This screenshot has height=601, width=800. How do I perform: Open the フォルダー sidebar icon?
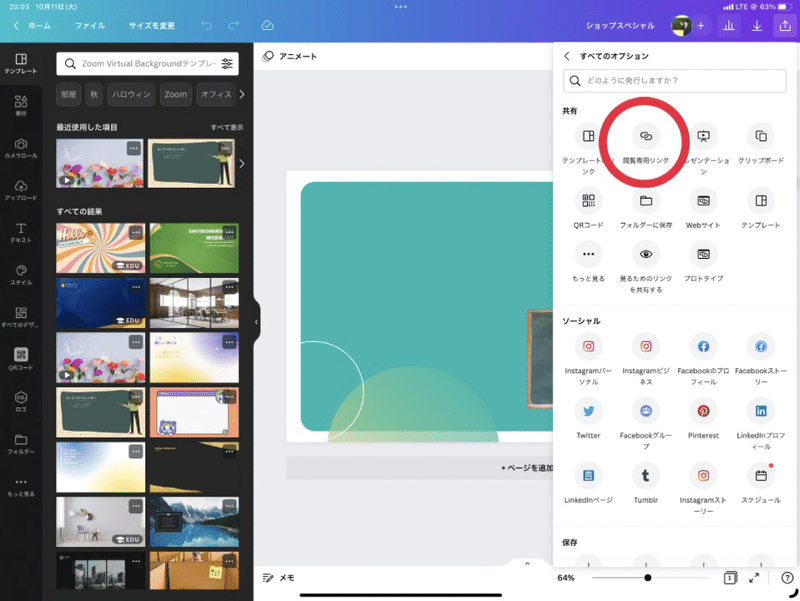pyautogui.click(x=21, y=444)
